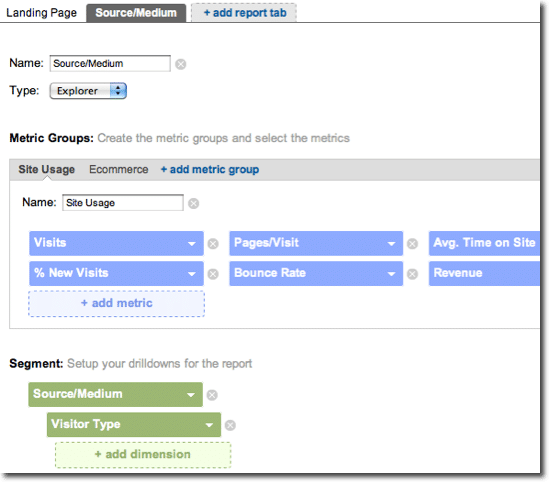Screen dimensions: 550x483
Task: Open the Explorer type selector
Action: [x=88, y=91]
